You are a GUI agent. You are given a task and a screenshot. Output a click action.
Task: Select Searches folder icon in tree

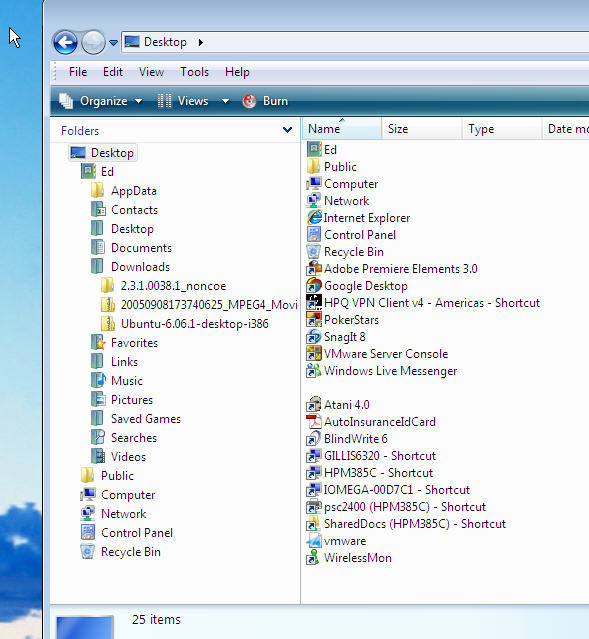(x=98, y=438)
